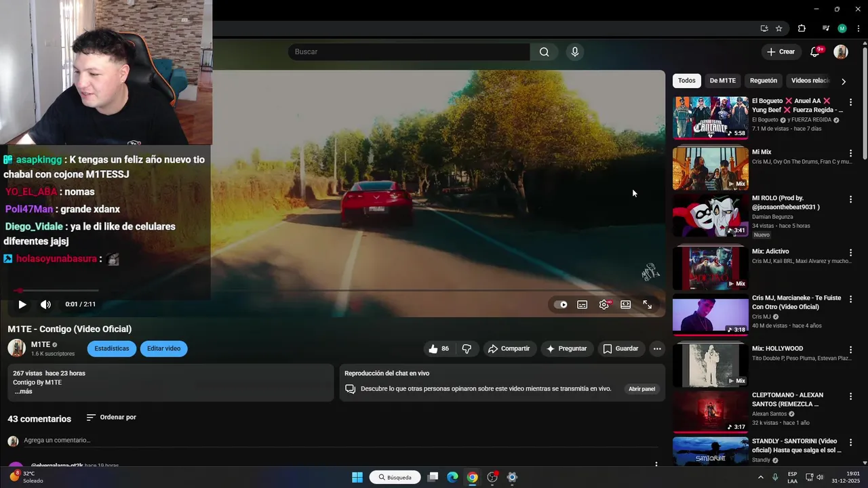868x488 pixels.
Task: Toggle the autoplay switch in player
Action: tap(561, 305)
